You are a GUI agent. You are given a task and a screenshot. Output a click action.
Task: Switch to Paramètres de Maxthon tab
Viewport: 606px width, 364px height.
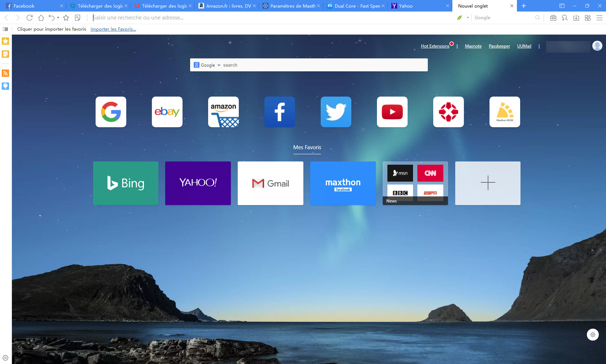tap(291, 6)
